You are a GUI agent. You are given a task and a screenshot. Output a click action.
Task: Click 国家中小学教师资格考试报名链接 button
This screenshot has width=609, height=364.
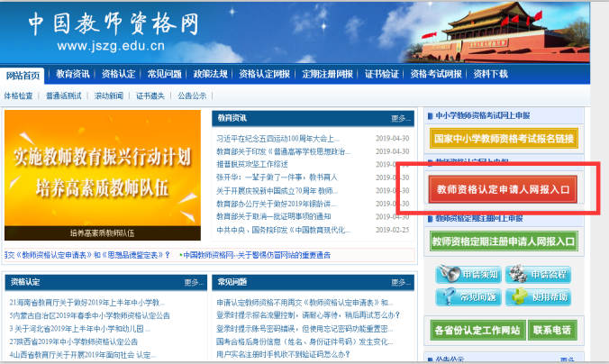click(503, 140)
